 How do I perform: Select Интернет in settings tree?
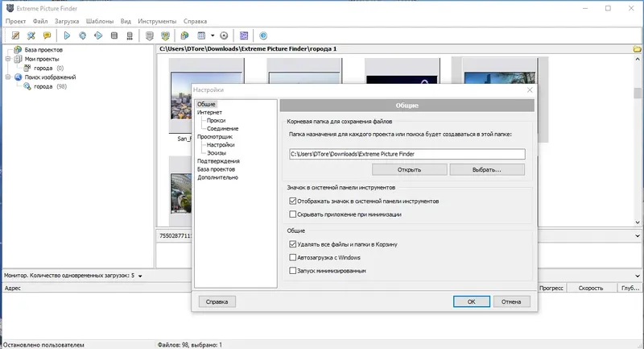click(209, 112)
